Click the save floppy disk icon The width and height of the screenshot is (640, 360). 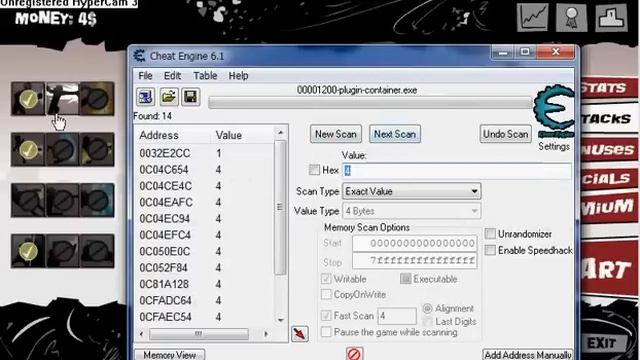pos(191,97)
